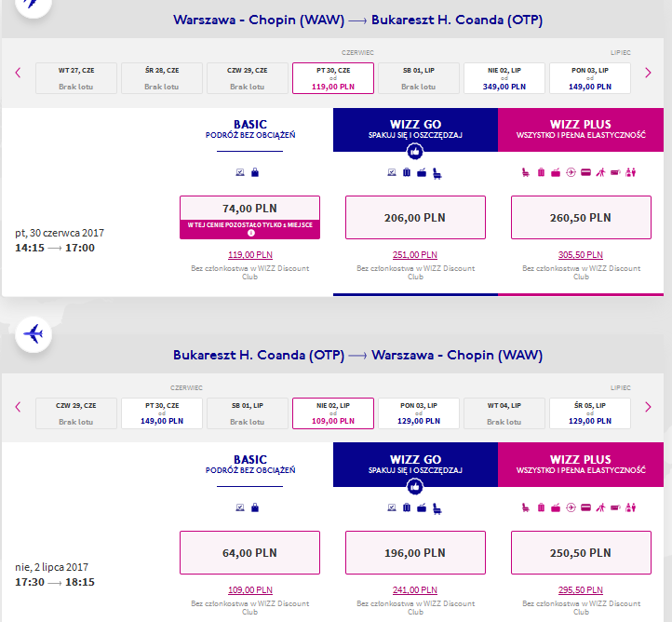Screen dimensions: 672x622
Task: Select return date WT 04, LIP
Action: pos(504,413)
